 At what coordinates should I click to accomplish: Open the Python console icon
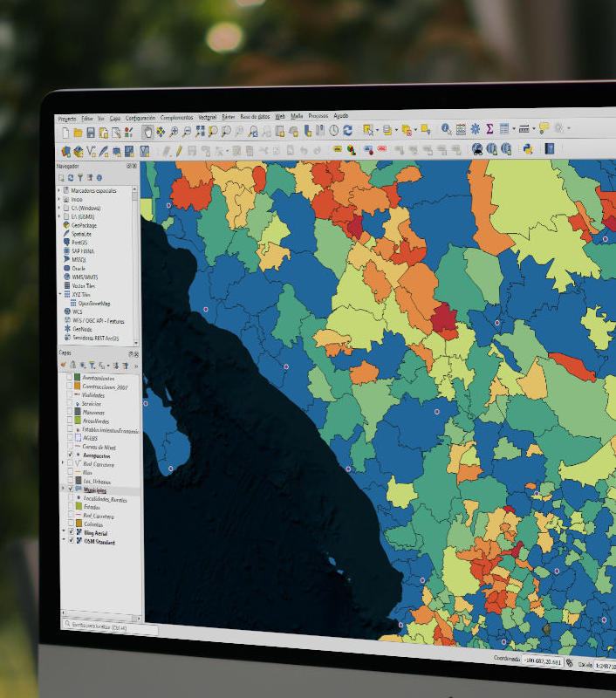click(528, 149)
